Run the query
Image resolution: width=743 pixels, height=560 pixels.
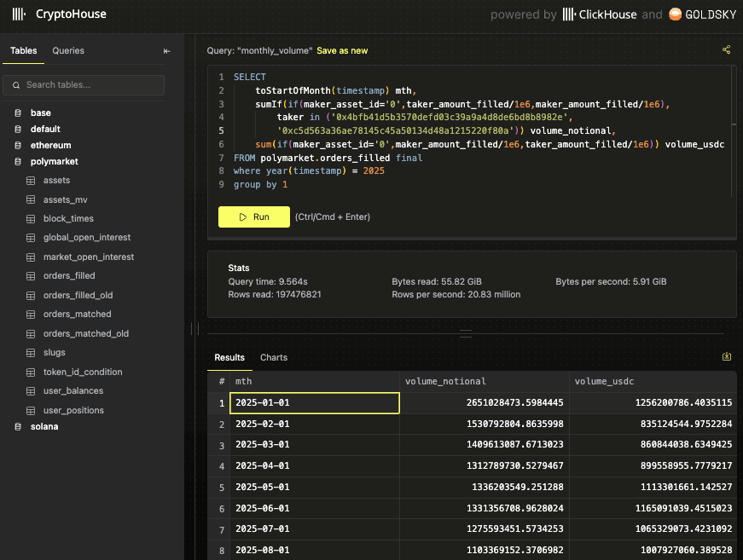click(253, 217)
